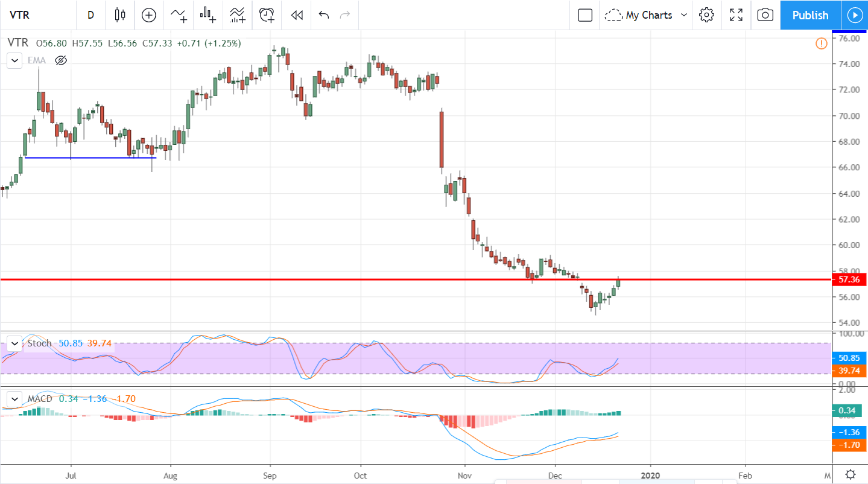Image resolution: width=868 pixels, height=484 pixels.
Task: Click the Nov label on the time axis
Action: 465,476
